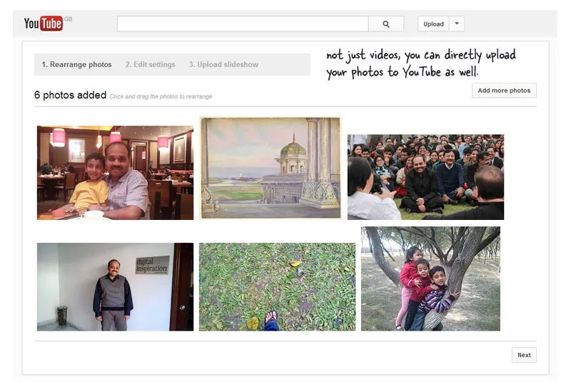Open the dropdown arrow beside Upload
The width and height of the screenshot is (571, 392).
457,24
